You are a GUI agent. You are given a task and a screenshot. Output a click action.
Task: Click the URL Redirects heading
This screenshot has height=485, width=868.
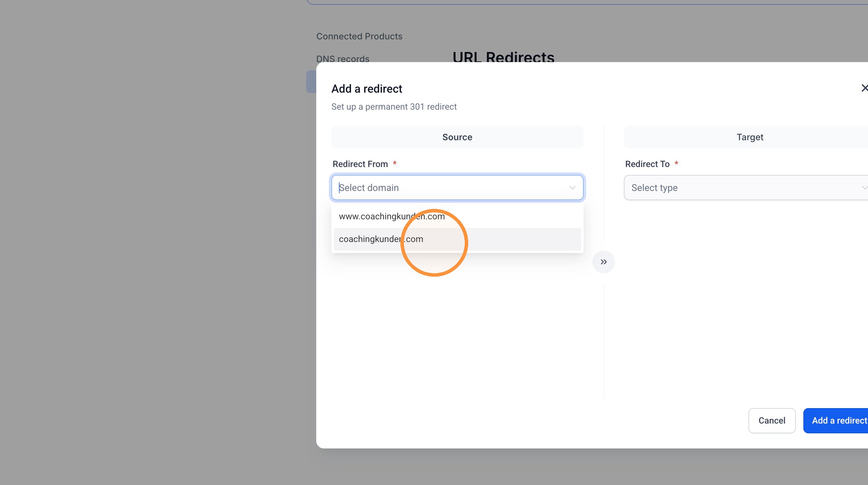(x=504, y=57)
